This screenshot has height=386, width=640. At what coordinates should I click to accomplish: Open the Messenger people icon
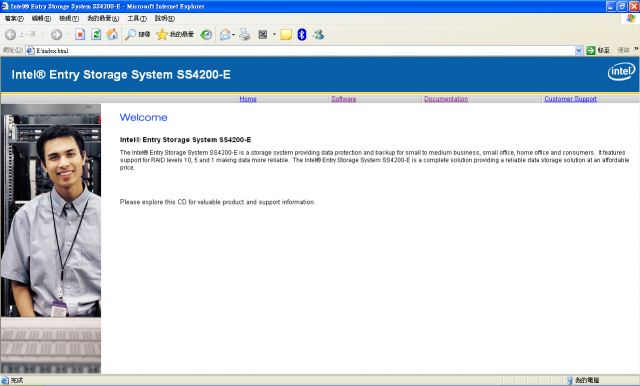pyautogui.click(x=318, y=35)
